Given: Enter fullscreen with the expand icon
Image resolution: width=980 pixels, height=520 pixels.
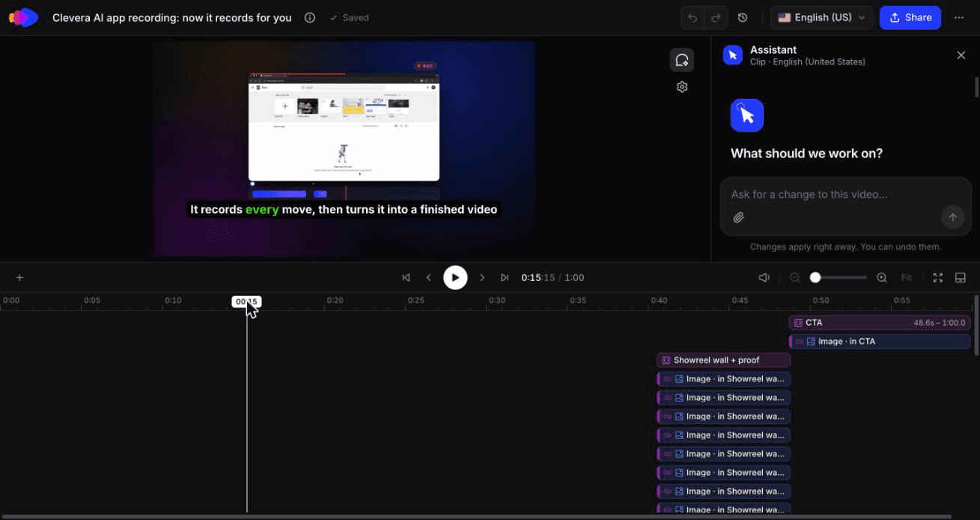Looking at the screenshot, I should (938, 277).
